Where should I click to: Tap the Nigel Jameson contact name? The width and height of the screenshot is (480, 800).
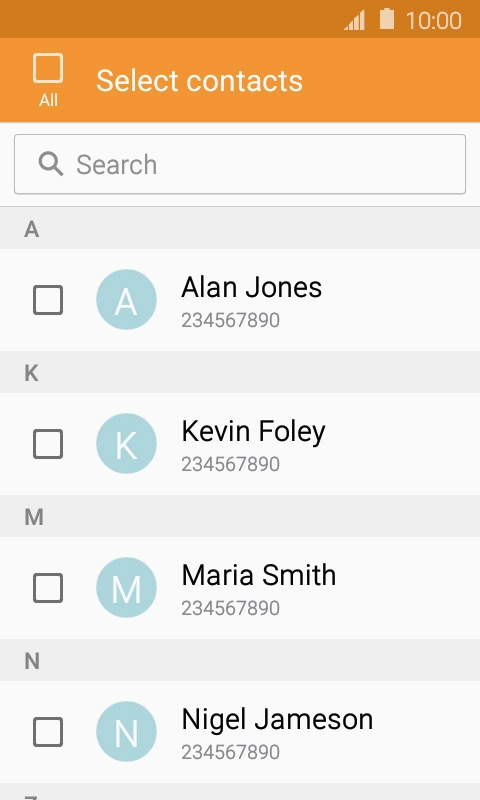tap(277, 720)
